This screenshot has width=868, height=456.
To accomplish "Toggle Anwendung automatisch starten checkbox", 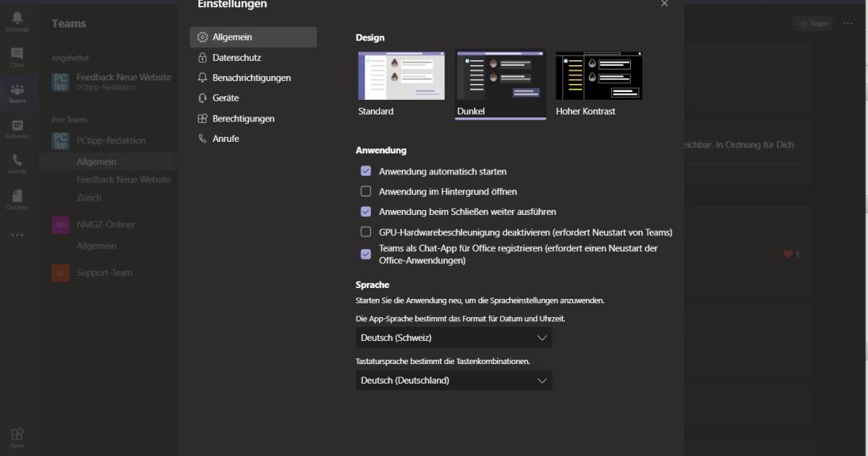I will coord(366,172).
